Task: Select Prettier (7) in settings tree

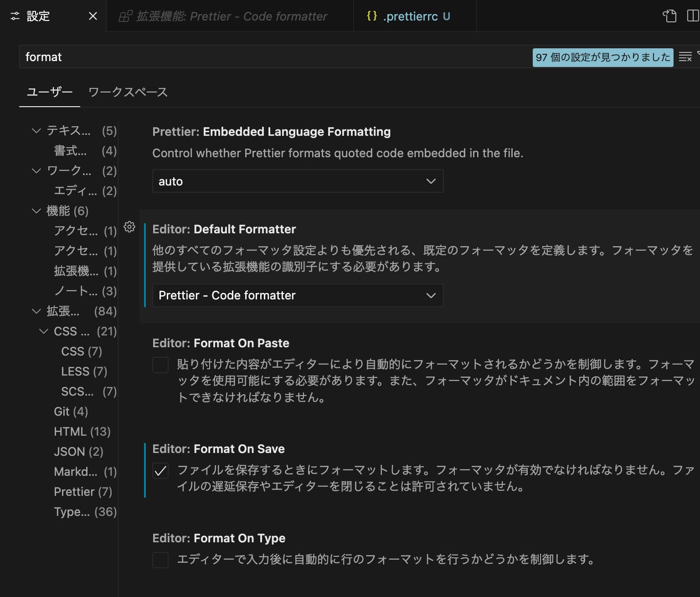Action: click(83, 492)
